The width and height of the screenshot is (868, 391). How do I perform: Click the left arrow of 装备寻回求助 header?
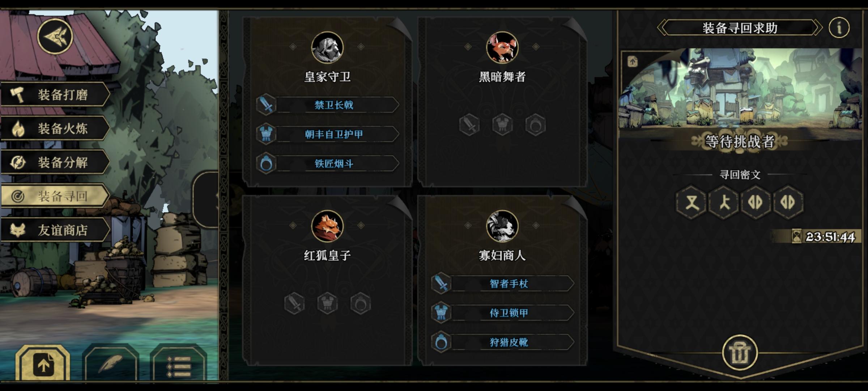(x=663, y=28)
